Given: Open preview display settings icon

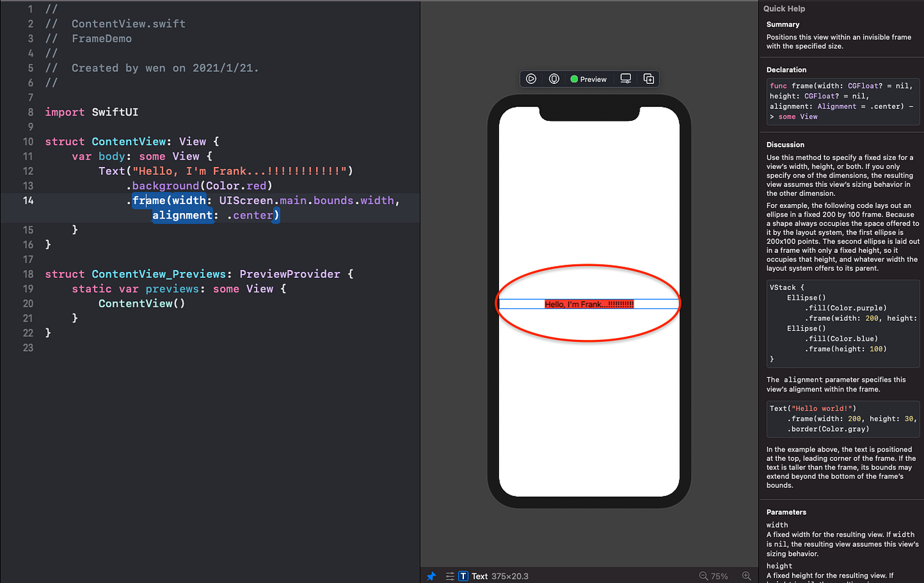Looking at the screenshot, I should coord(626,79).
